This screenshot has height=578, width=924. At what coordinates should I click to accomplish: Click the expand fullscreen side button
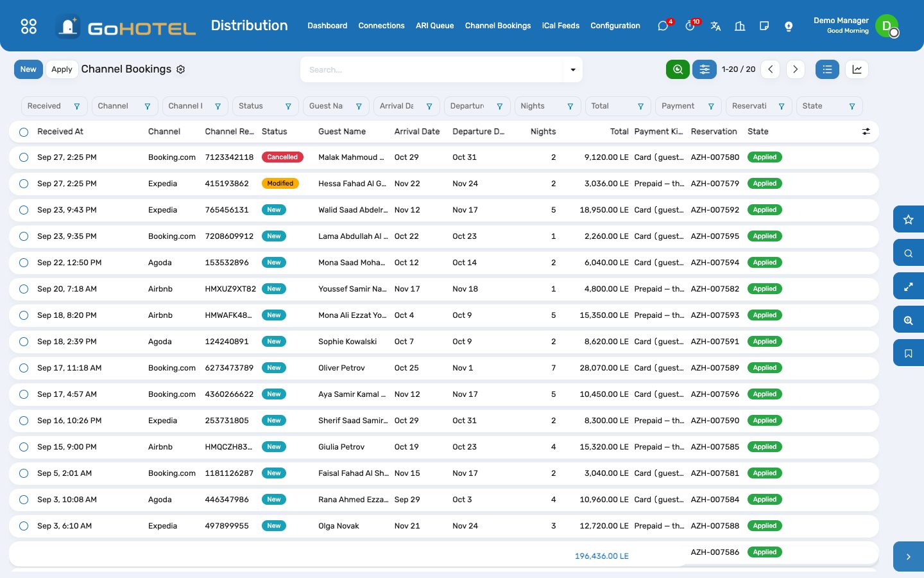click(x=909, y=286)
